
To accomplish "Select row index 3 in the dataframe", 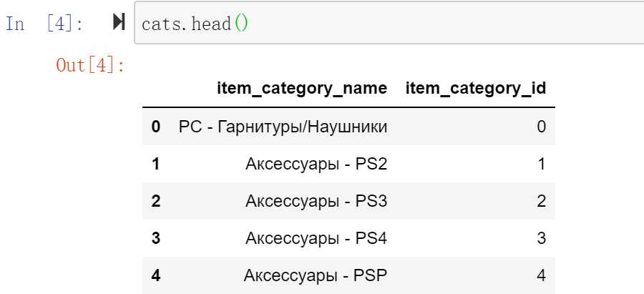I will [156, 238].
